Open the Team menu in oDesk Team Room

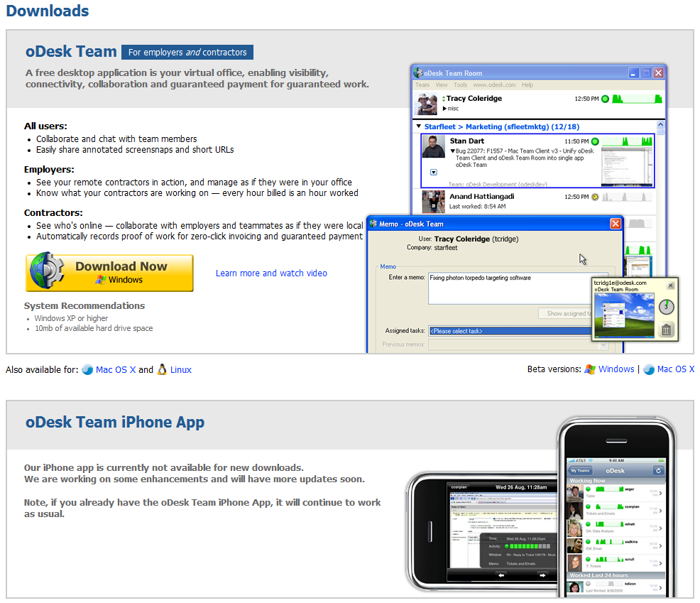(x=422, y=85)
